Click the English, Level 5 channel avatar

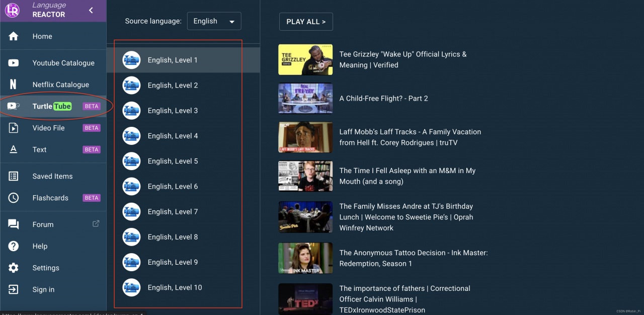[131, 161]
